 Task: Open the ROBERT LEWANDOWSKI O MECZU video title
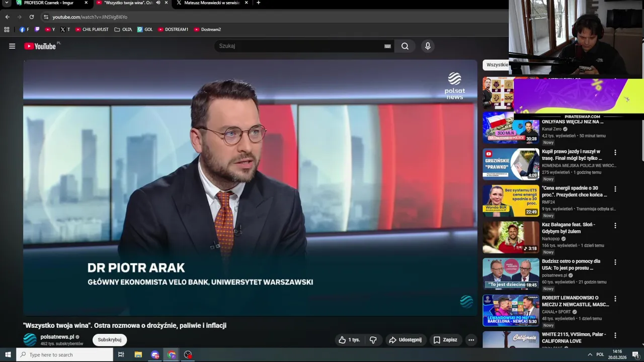(576, 301)
